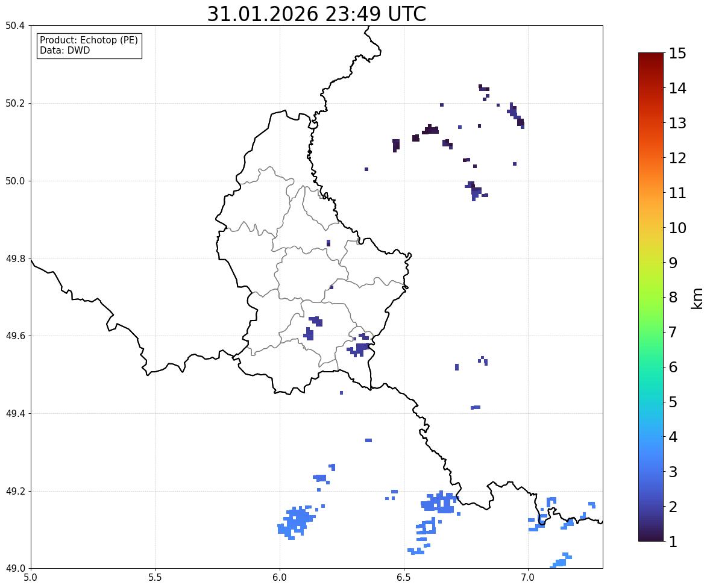Click the 'Product: Echotop (PE)' legend text
Image resolution: width=710 pixels, height=588 pixels.
[x=89, y=40]
